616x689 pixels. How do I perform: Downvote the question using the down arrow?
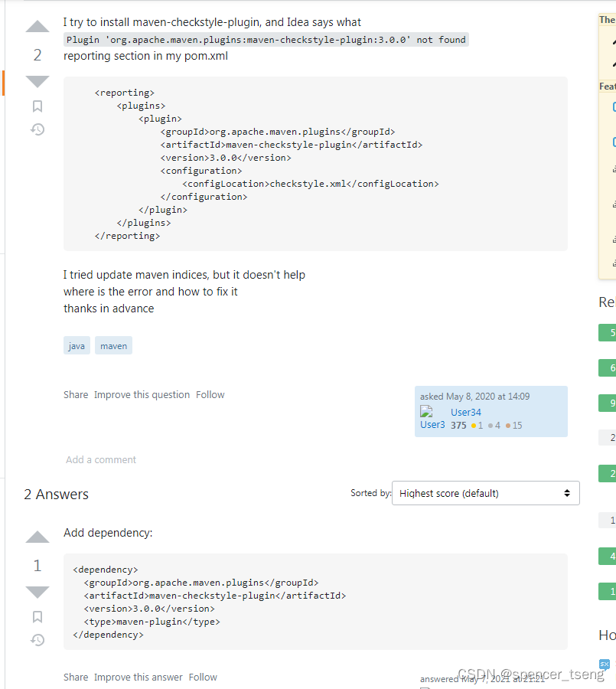(x=37, y=81)
